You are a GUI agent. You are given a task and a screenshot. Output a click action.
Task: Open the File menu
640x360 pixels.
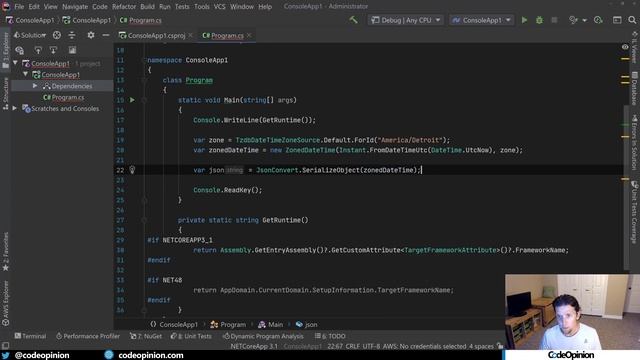point(19,7)
